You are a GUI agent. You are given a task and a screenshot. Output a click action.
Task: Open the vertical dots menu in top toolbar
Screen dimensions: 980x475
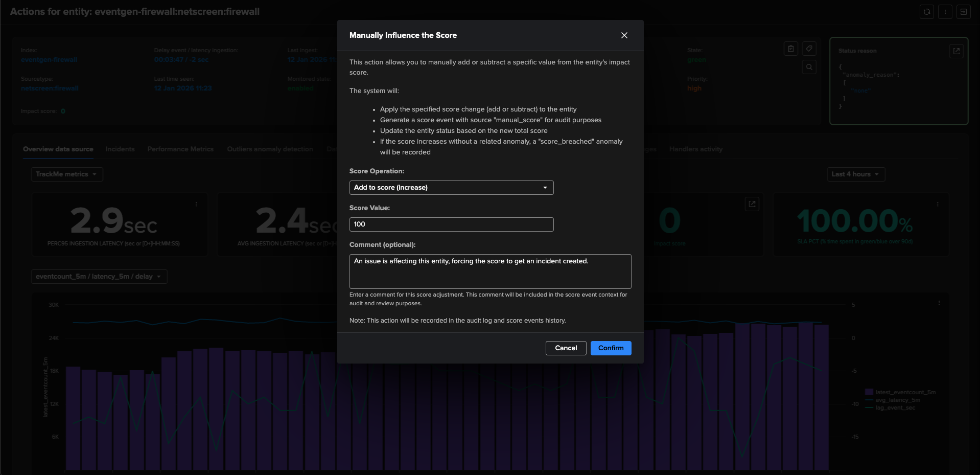coord(945,12)
